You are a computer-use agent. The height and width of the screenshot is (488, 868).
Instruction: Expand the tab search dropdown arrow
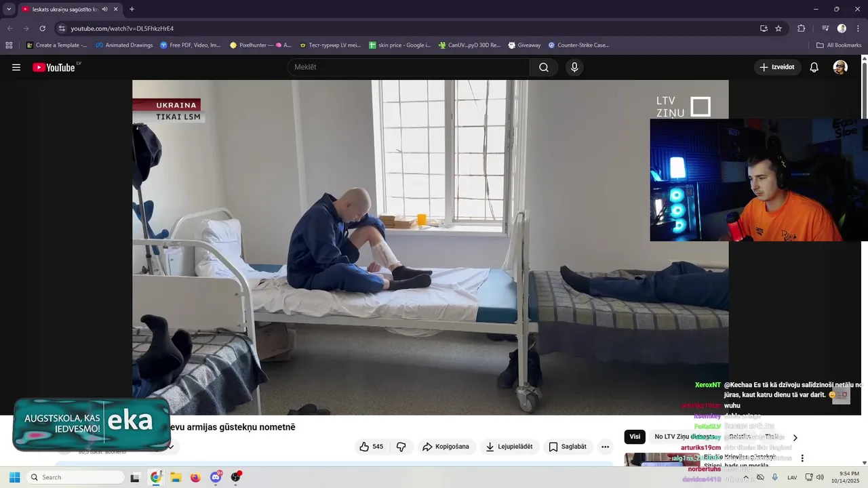pyautogui.click(x=9, y=9)
